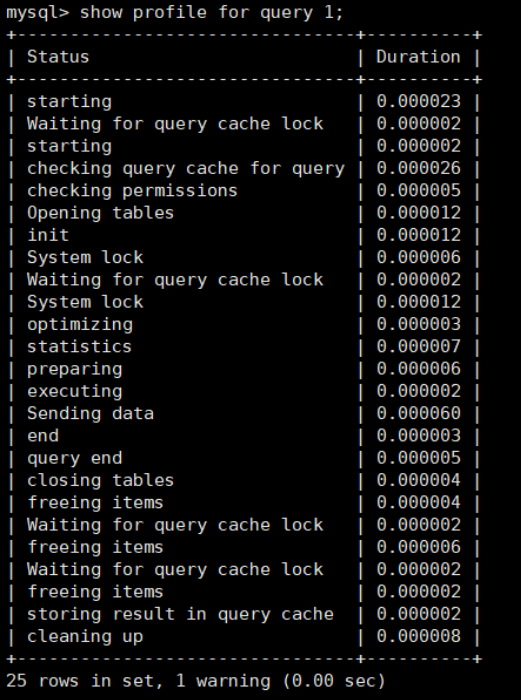This screenshot has height=700, width=521.
Task: Click the 'starting' status with duration 0.000002
Action: (69, 146)
